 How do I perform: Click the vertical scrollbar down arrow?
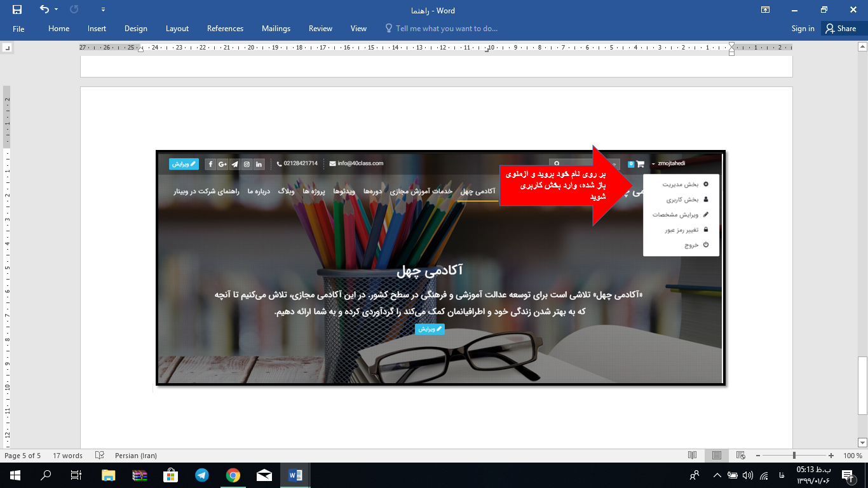pos(862,442)
